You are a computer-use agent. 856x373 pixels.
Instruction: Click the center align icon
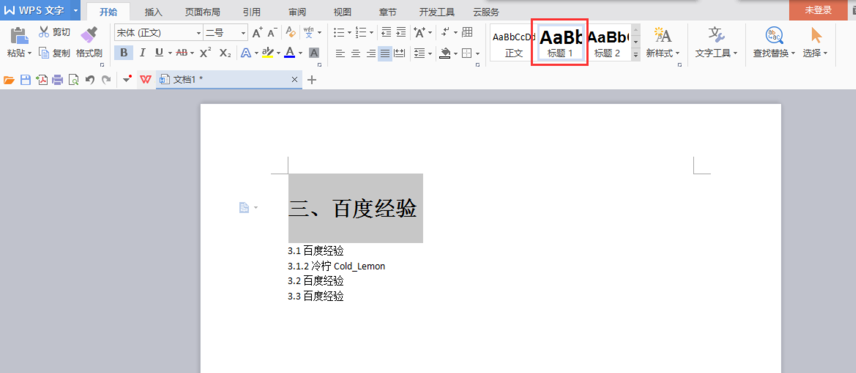click(x=355, y=53)
